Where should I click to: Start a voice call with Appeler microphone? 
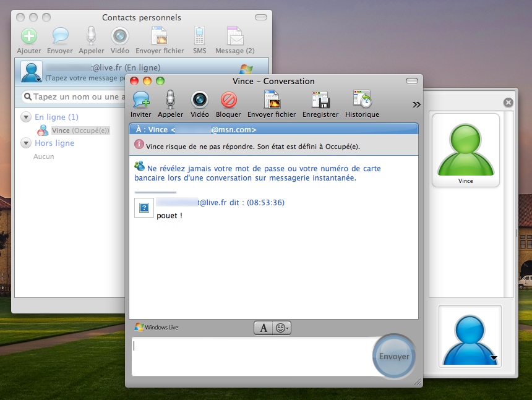coord(170,100)
